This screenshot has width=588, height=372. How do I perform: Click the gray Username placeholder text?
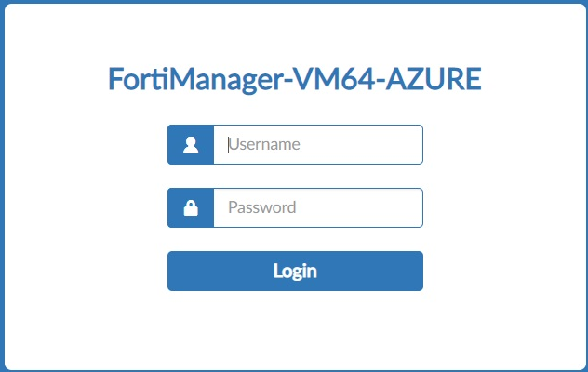pos(264,144)
